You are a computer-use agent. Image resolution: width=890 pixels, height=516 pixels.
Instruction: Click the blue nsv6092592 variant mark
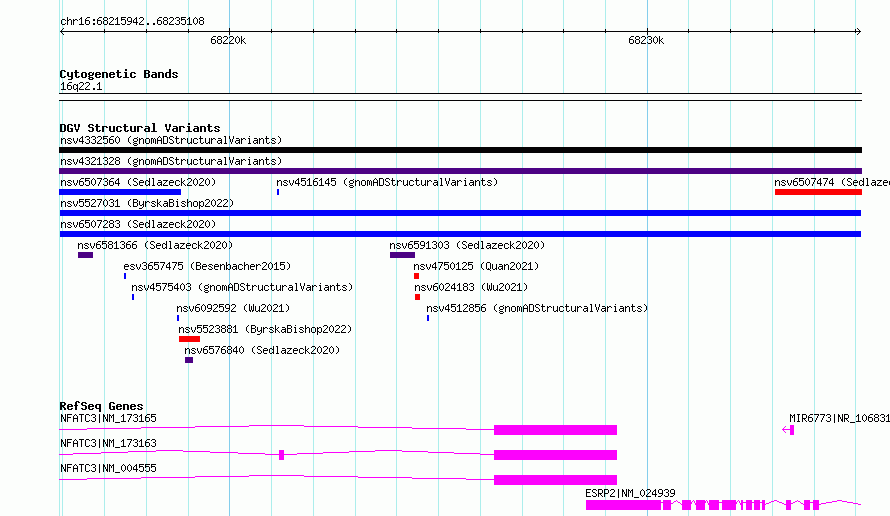coord(178,318)
